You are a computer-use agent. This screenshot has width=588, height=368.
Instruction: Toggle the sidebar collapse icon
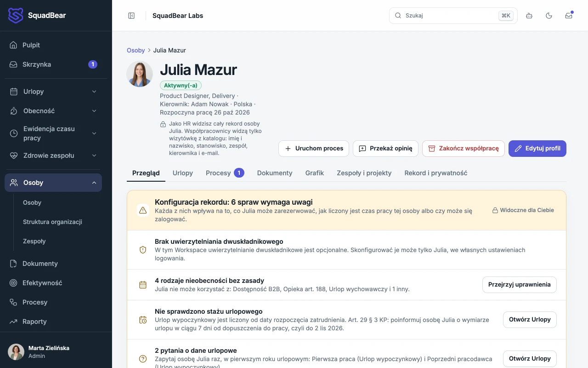131,16
